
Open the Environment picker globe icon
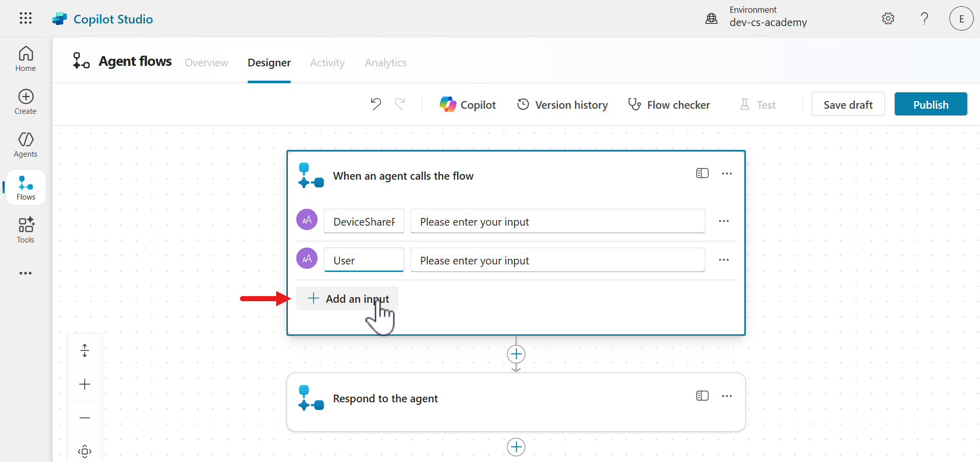click(x=712, y=18)
